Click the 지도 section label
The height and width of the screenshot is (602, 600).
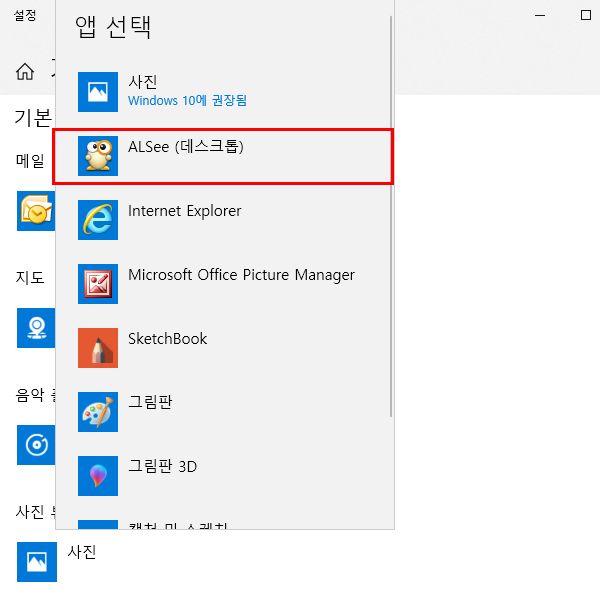coord(30,278)
